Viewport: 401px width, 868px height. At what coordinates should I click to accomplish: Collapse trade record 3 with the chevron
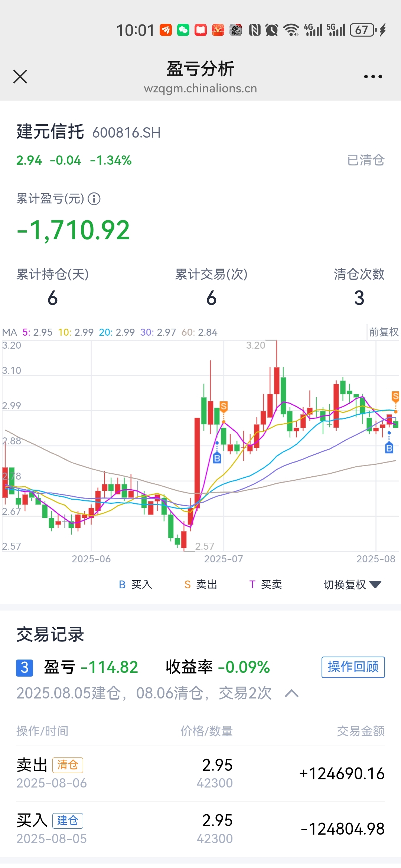[x=291, y=693]
